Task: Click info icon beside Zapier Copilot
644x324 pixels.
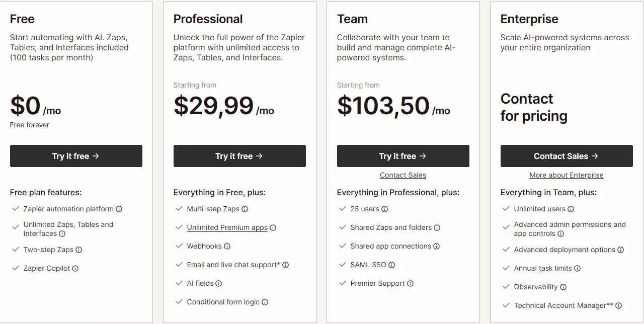Action: coord(75,269)
